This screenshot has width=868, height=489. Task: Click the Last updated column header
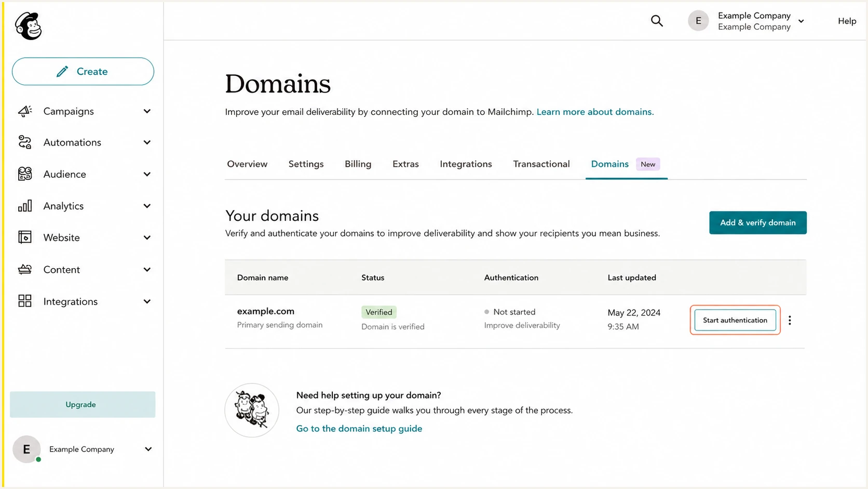click(x=632, y=277)
